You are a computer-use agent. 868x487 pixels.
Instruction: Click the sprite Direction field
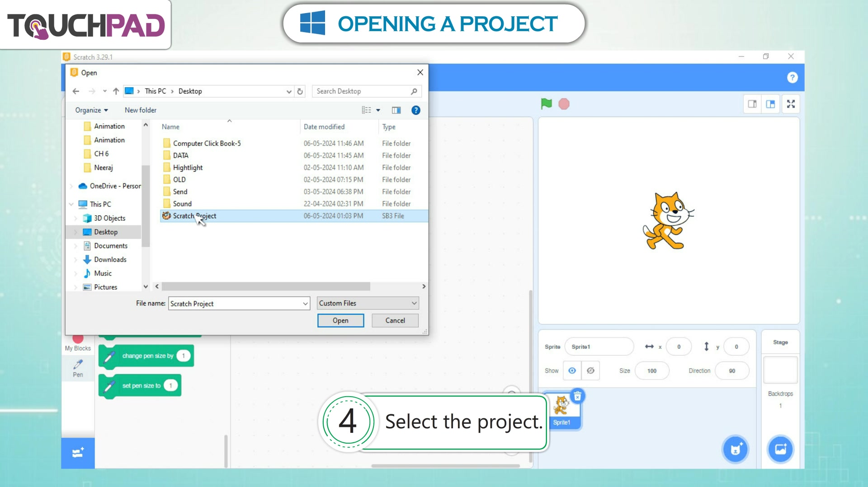(x=732, y=370)
